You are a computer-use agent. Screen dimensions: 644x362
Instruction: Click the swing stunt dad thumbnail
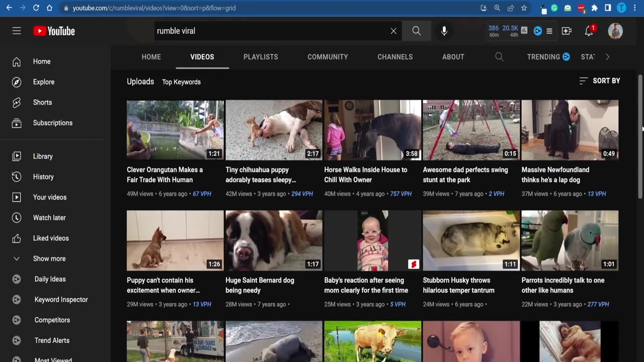click(x=471, y=130)
